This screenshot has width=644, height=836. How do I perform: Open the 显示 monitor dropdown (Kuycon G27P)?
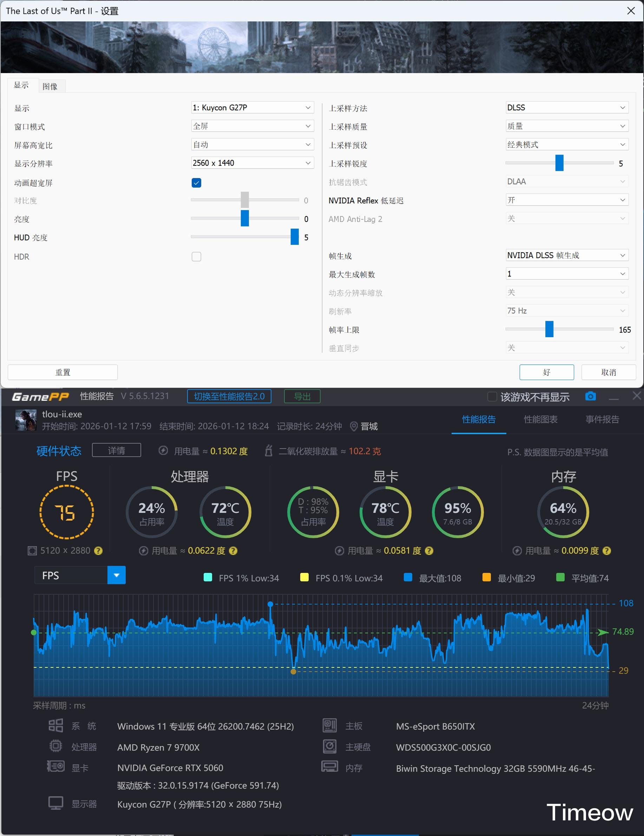252,107
